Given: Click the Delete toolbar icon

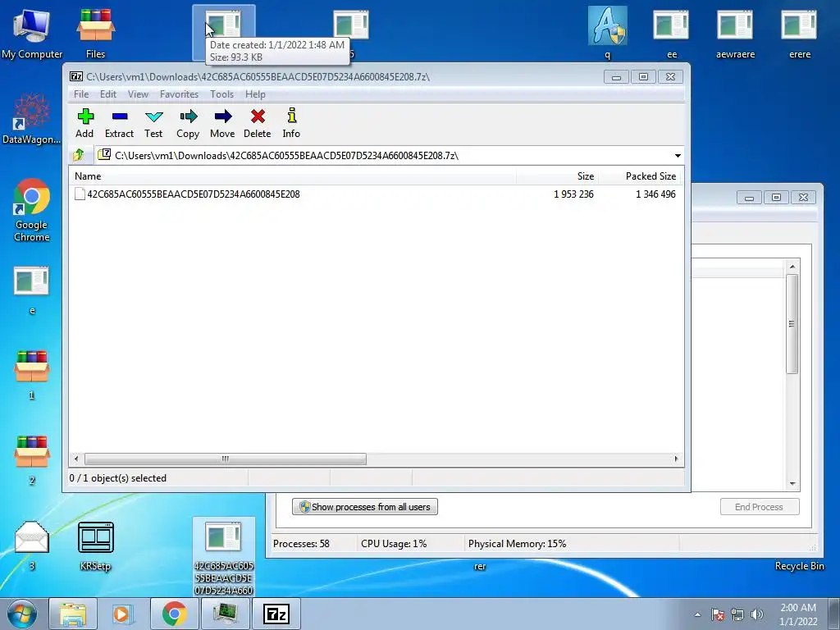Looking at the screenshot, I should tap(257, 123).
